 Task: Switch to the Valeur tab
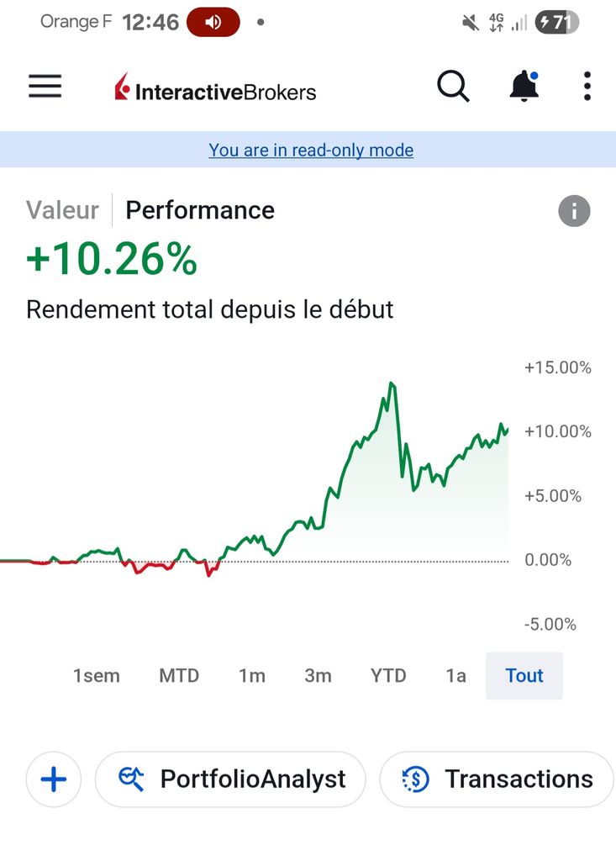click(x=62, y=210)
